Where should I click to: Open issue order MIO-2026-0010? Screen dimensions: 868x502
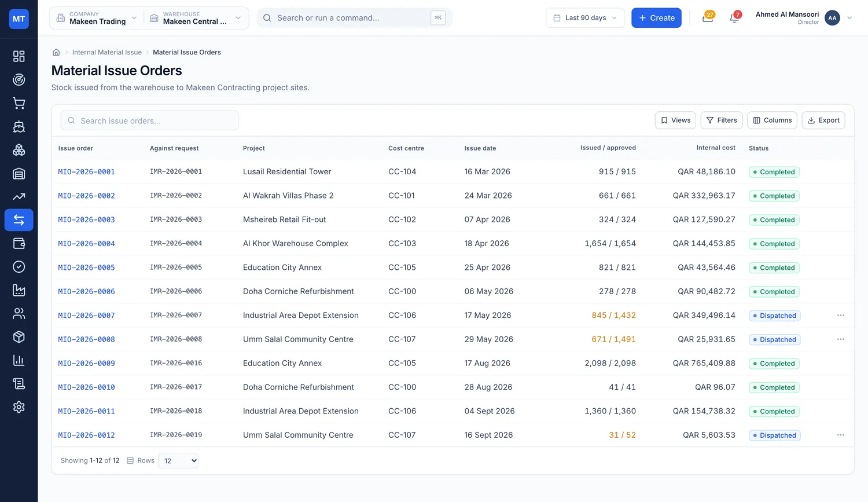pos(86,387)
